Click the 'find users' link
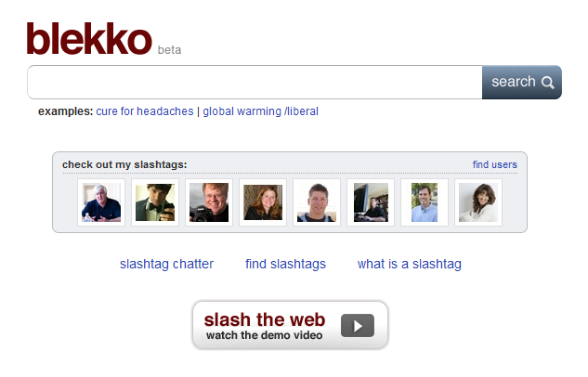 494,164
